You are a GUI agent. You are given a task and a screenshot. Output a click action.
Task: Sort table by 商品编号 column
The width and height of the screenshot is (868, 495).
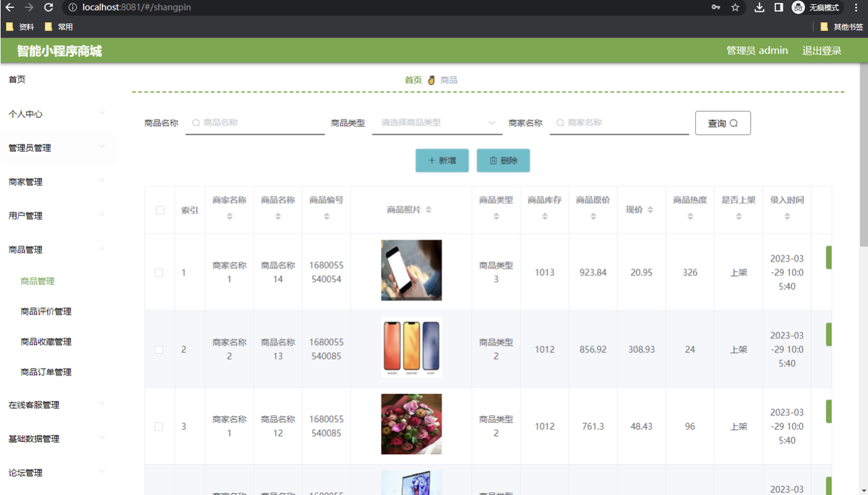click(x=327, y=217)
